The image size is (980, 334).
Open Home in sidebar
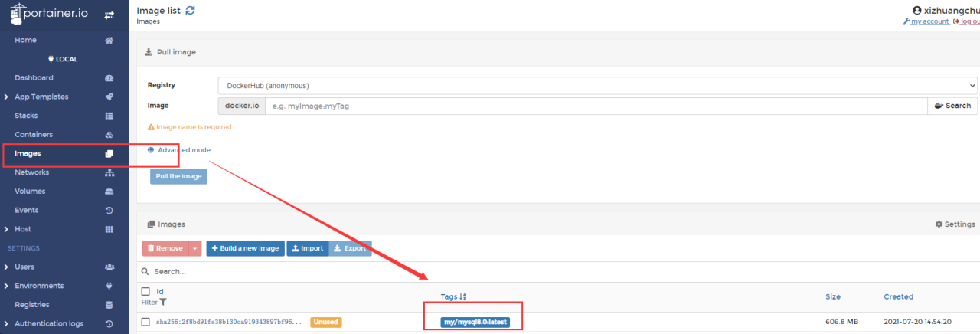pos(25,40)
